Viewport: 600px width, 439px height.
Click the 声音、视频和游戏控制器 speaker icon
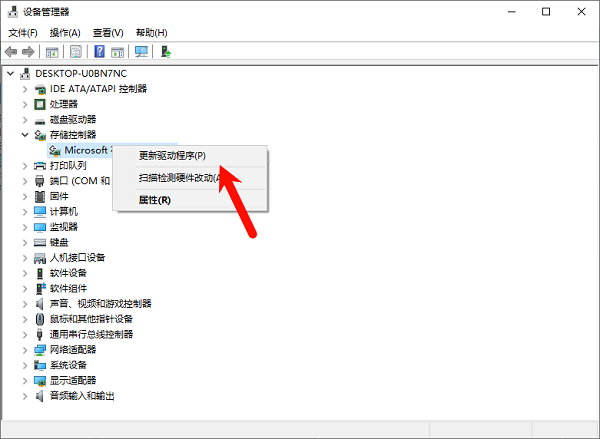click(40, 304)
